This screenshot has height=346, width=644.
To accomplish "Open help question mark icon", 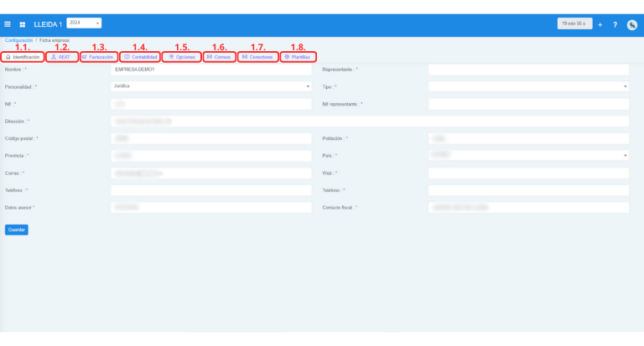I will coord(615,24).
